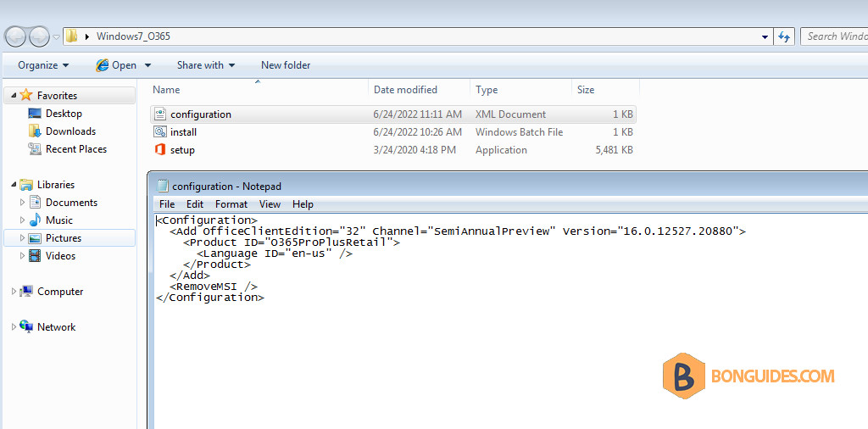Select Network in navigation pane
This screenshot has height=429, width=868.
tap(56, 327)
